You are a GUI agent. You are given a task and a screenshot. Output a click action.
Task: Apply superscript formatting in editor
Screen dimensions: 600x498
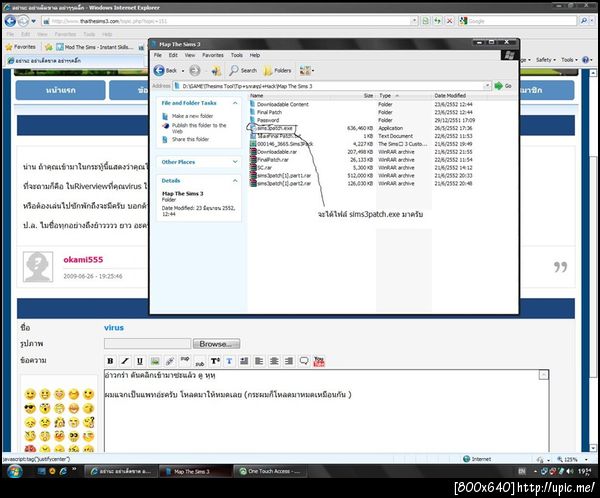pyautogui.click(x=185, y=361)
